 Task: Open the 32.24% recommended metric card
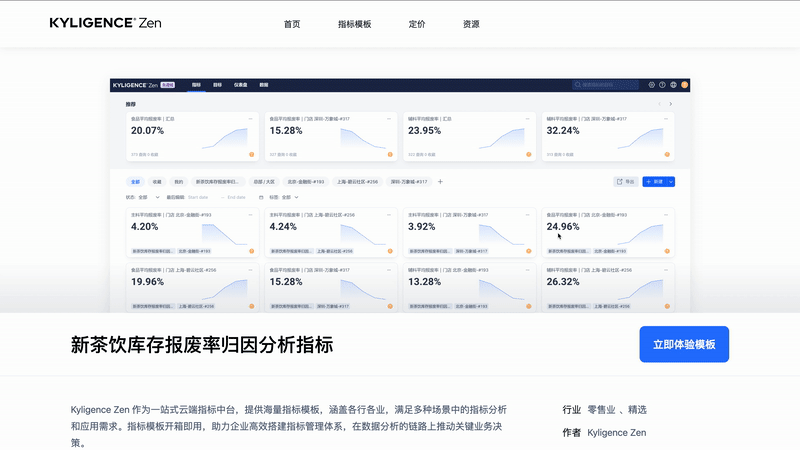(608, 136)
